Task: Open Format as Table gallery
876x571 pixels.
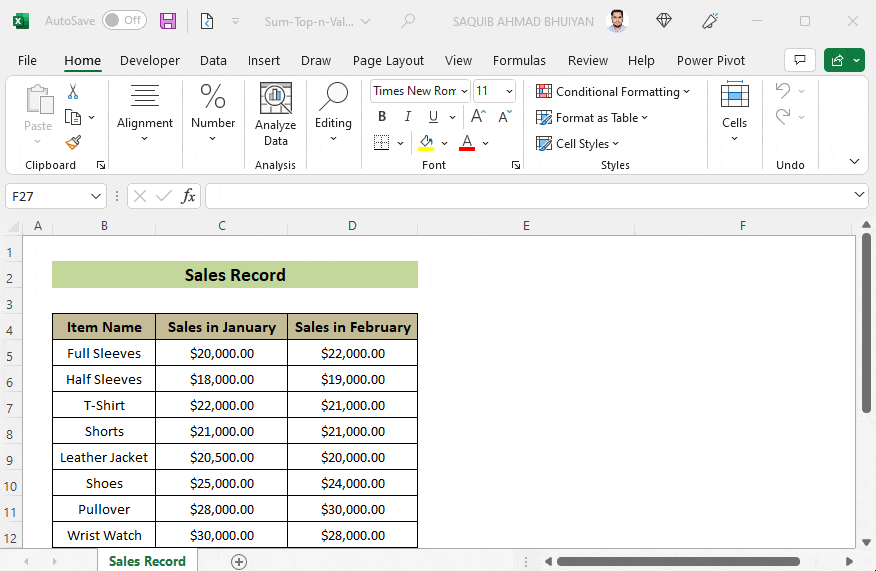Action: [592, 118]
